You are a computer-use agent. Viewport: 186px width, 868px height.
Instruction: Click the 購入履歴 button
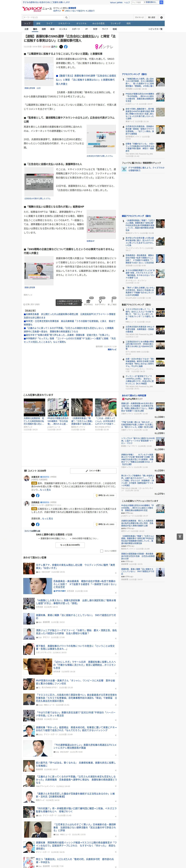152,17
